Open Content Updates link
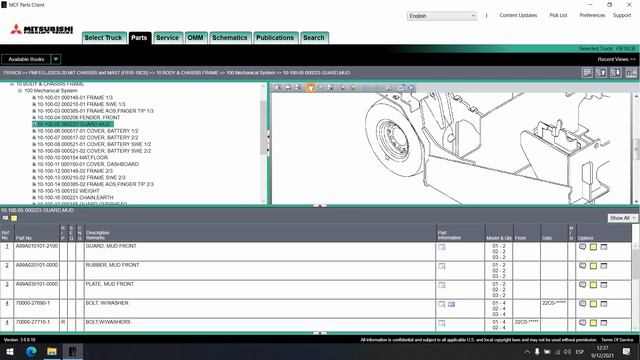Image resolution: width=640 pixels, height=360 pixels. [x=518, y=16]
